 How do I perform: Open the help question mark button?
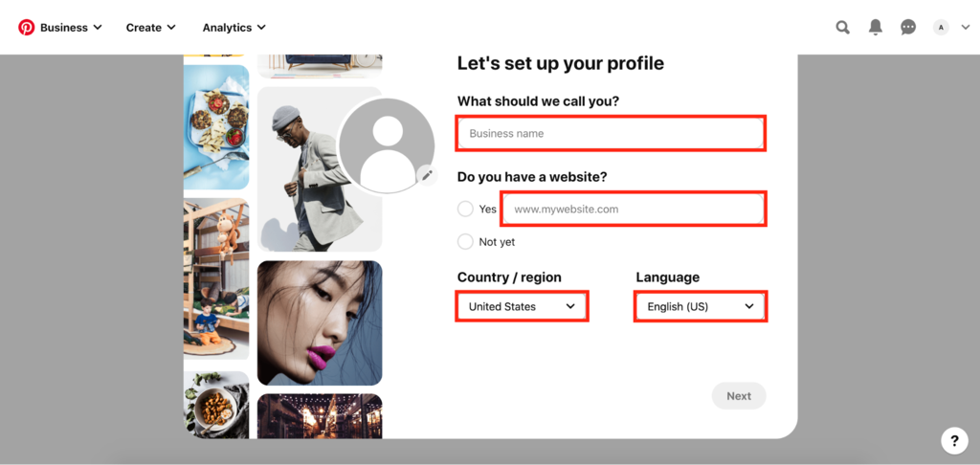954,441
